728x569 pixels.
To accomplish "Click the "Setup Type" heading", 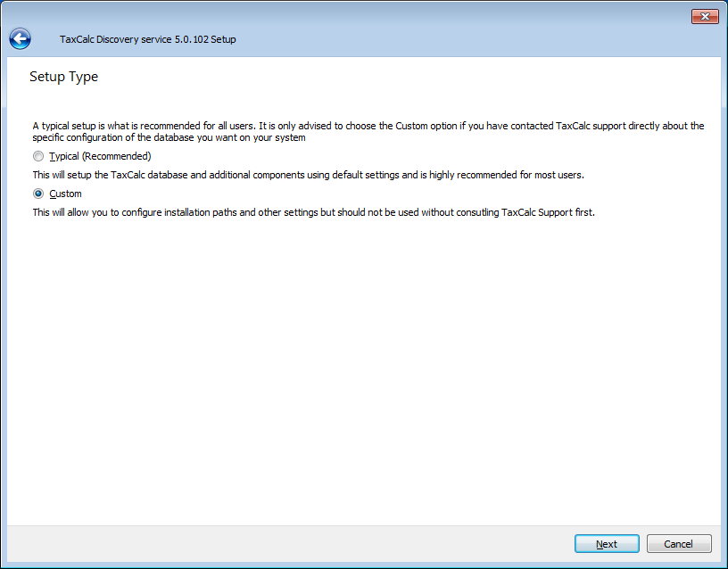I will pyautogui.click(x=63, y=77).
